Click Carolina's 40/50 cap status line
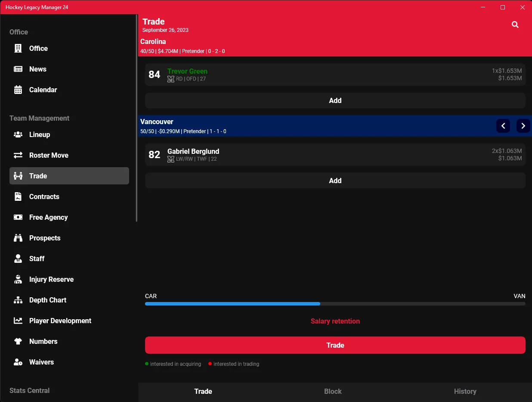Viewport: 532px width, 402px height. 182,51
